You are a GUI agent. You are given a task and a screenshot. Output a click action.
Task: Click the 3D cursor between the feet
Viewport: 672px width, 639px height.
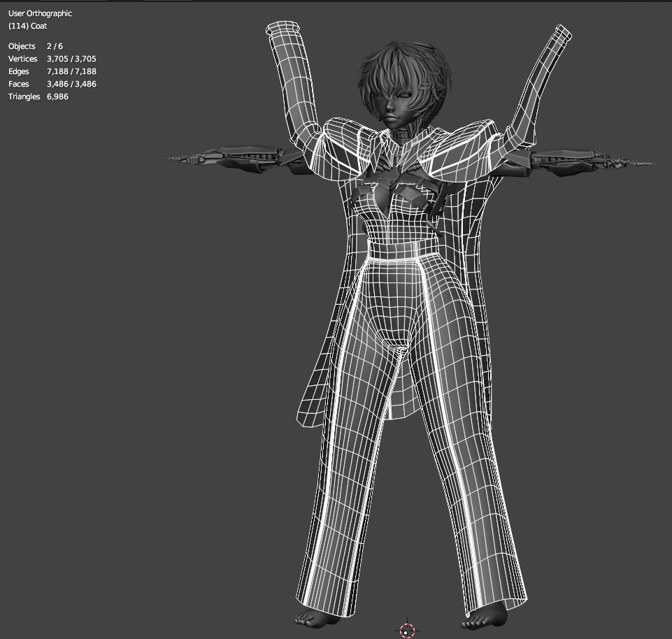click(408, 630)
